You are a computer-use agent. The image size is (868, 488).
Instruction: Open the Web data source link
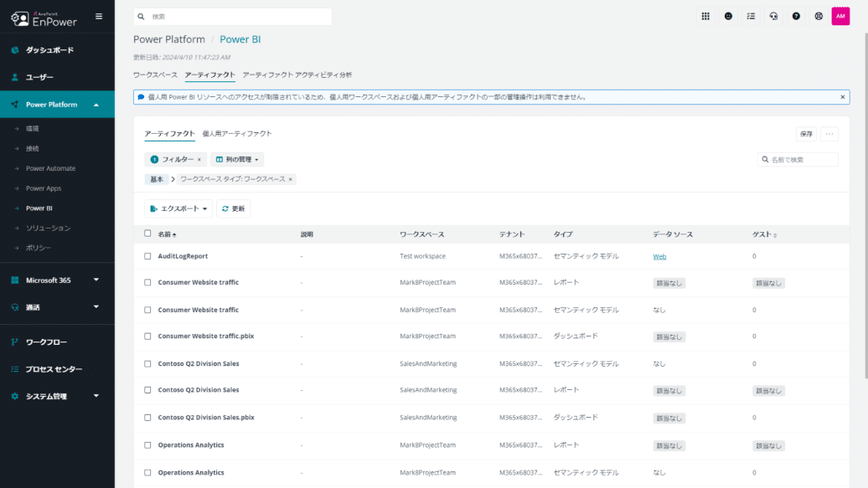659,256
